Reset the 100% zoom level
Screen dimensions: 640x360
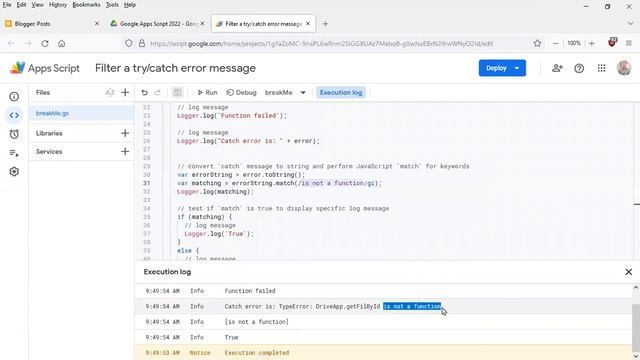(574, 43)
